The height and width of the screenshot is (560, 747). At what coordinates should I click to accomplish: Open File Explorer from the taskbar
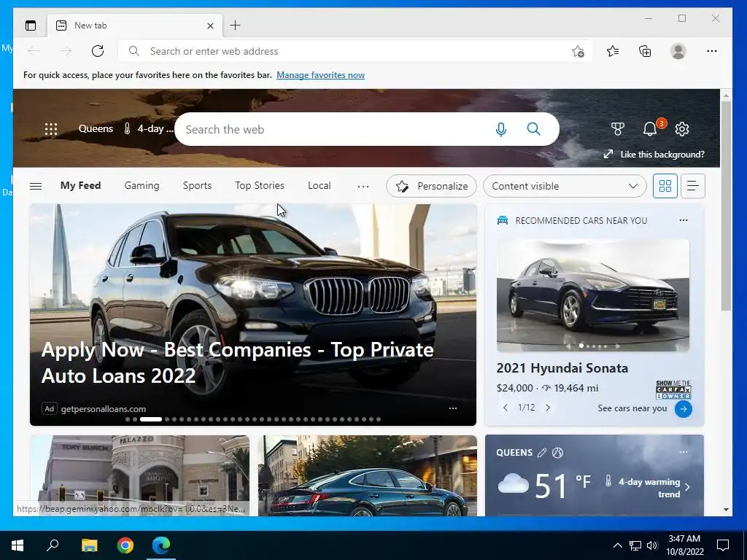click(89, 545)
